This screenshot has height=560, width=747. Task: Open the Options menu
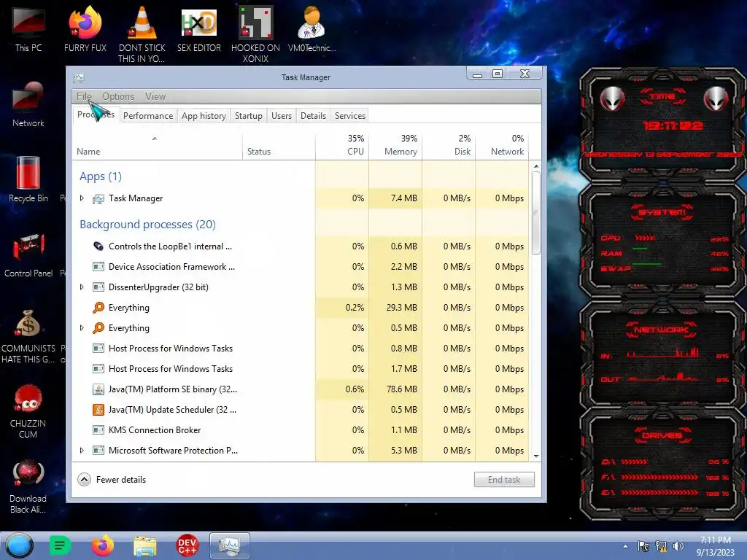tap(118, 96)
